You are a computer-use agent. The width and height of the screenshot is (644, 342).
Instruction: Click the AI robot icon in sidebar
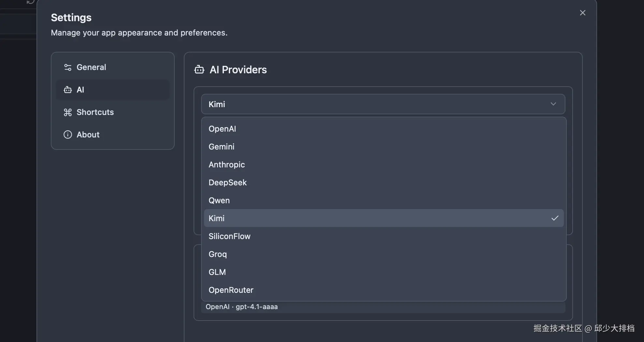68,90
